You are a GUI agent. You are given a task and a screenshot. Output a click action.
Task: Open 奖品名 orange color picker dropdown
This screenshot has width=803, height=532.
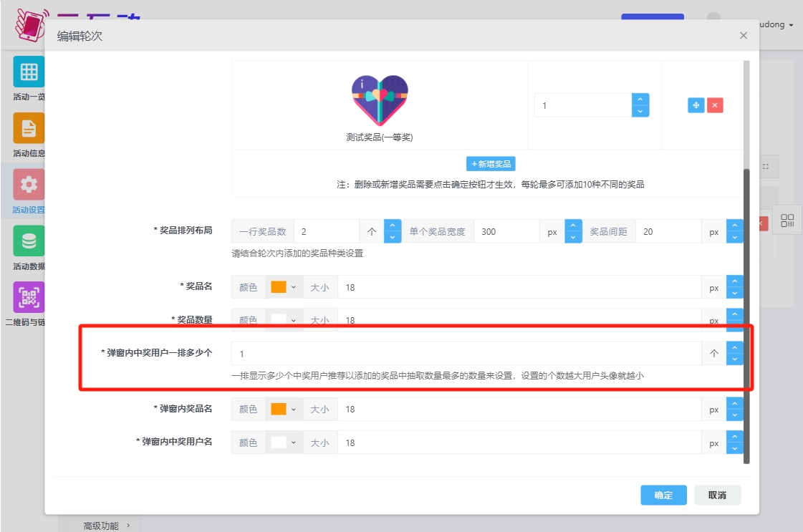[x=284, y=287]
